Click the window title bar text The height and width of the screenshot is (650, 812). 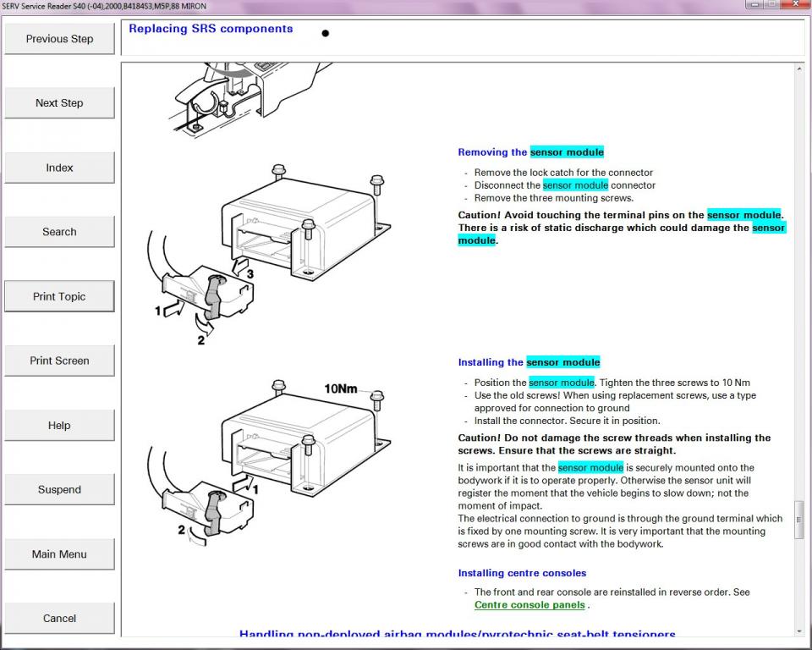pyautogui.click(x=104, y=6)
